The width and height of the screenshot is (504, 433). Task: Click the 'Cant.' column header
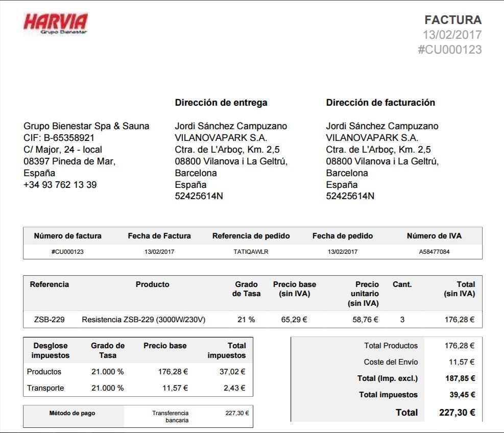(x=402, y=284)
